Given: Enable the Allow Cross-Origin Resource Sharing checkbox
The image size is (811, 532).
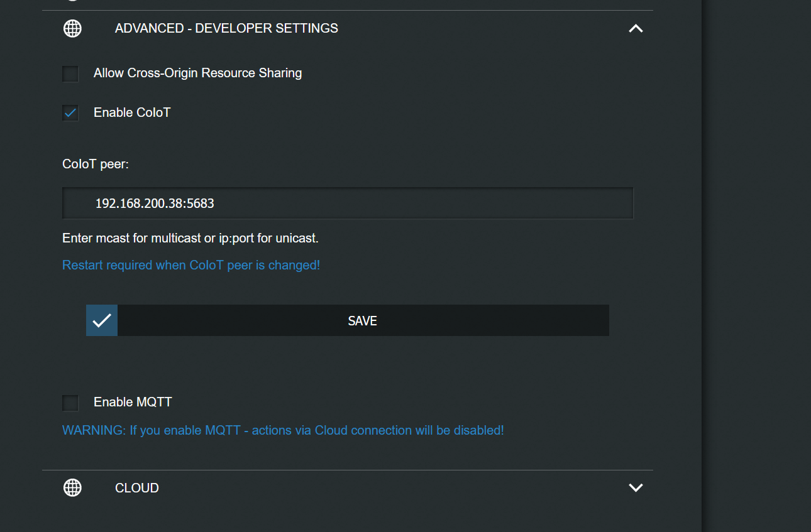Looking at the screenshot, I should (70, 73).
